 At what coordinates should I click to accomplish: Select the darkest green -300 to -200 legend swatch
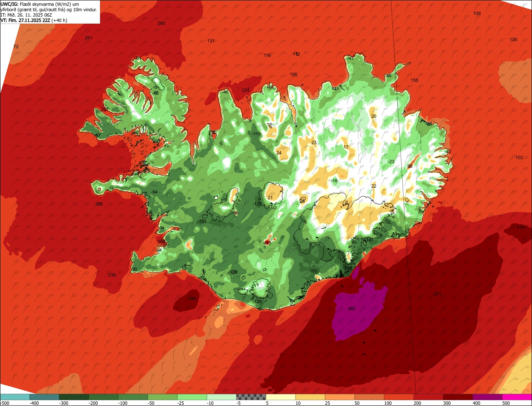[x=74, y=397]
